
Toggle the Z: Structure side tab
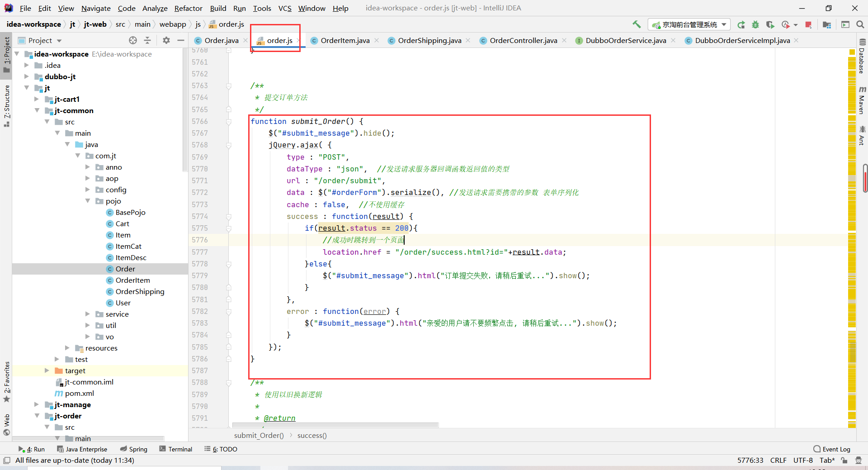(x=6, y=106)
